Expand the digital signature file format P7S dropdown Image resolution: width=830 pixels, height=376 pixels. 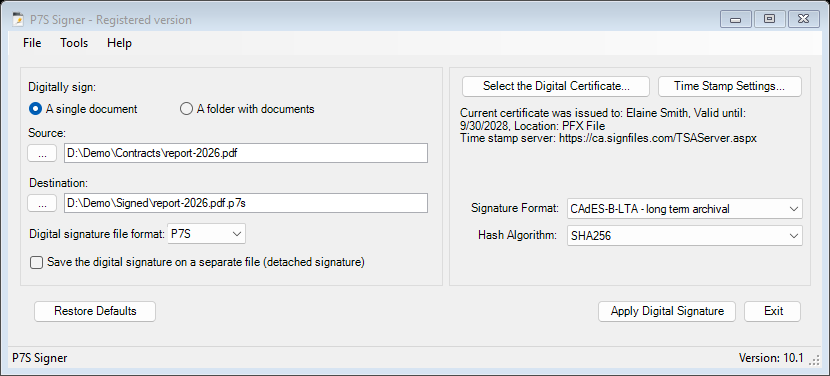click(x=206, y=234)
